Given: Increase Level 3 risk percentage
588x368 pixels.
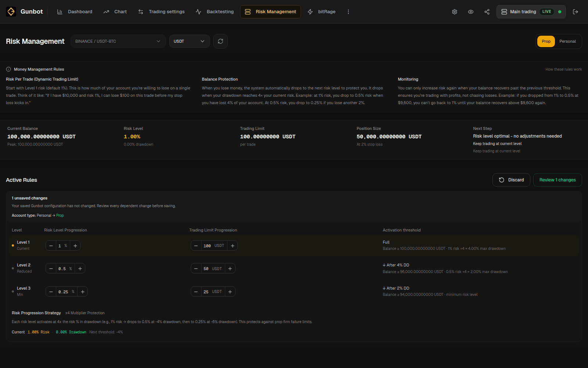Looking at the screenshot, I should (x=83, y=292).
